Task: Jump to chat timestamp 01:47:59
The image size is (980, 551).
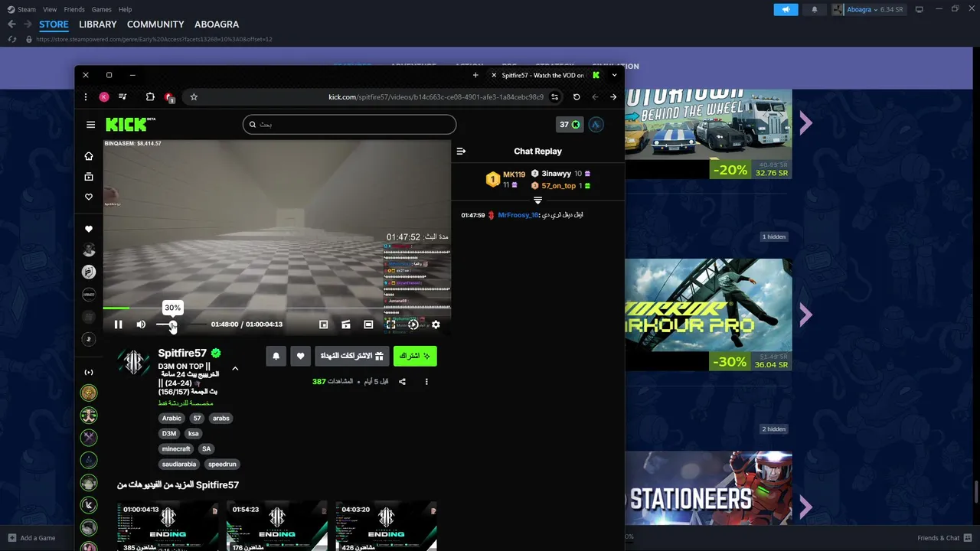Action: click(473, 216)
